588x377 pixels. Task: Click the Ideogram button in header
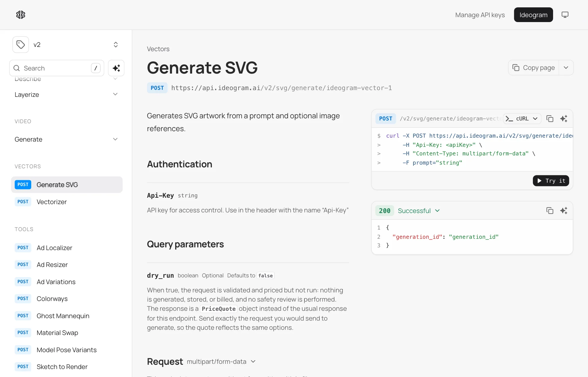click(533, 15)
